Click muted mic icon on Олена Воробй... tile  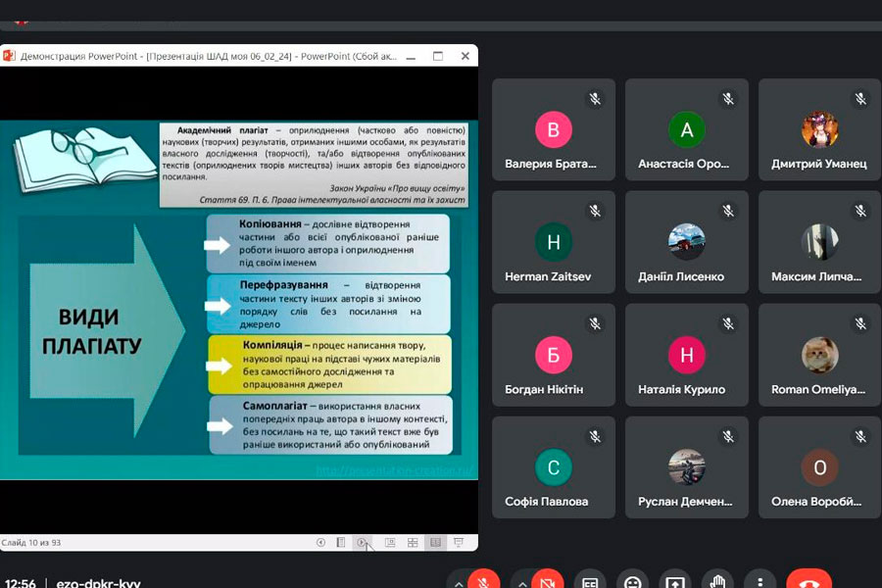pyautogui.click(x=860, y=436)
